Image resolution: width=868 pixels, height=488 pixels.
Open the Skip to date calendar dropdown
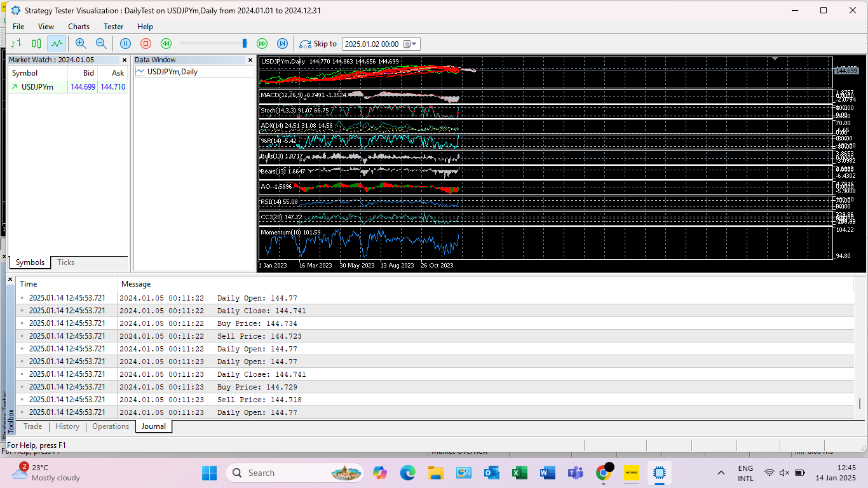(x=411, y=44)
